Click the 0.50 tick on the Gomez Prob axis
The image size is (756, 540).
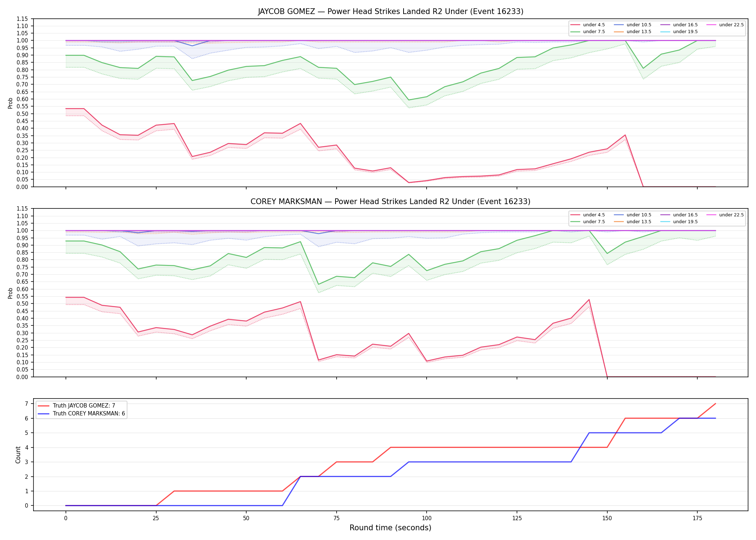(x=22, y=114)
